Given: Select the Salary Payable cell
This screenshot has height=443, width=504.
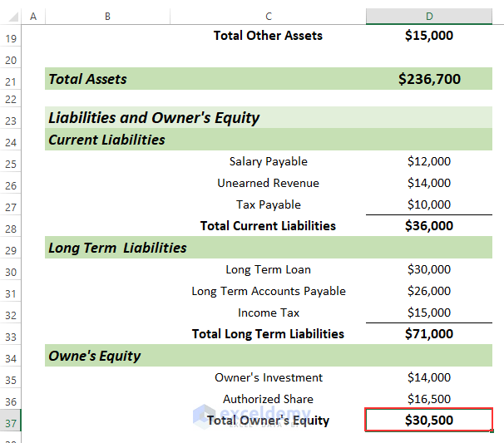Looking at the screenshot, I should (x=268, y=161).
